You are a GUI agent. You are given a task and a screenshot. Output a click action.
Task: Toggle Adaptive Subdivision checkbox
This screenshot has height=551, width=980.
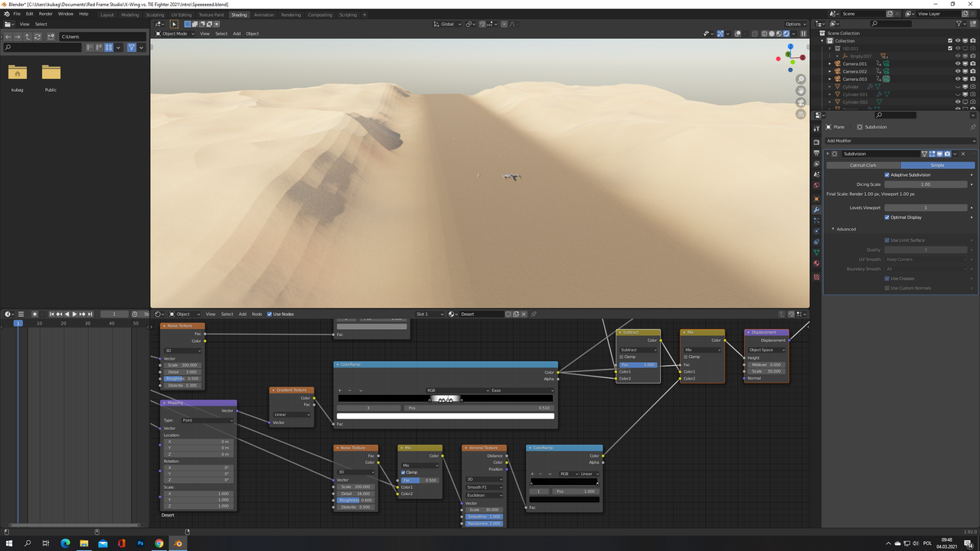point(887,174)
